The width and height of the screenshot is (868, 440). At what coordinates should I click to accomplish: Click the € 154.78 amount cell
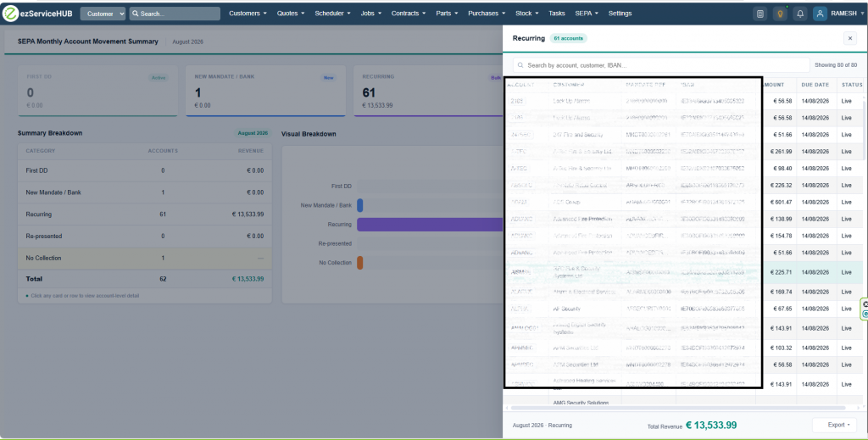pos(781,236)
